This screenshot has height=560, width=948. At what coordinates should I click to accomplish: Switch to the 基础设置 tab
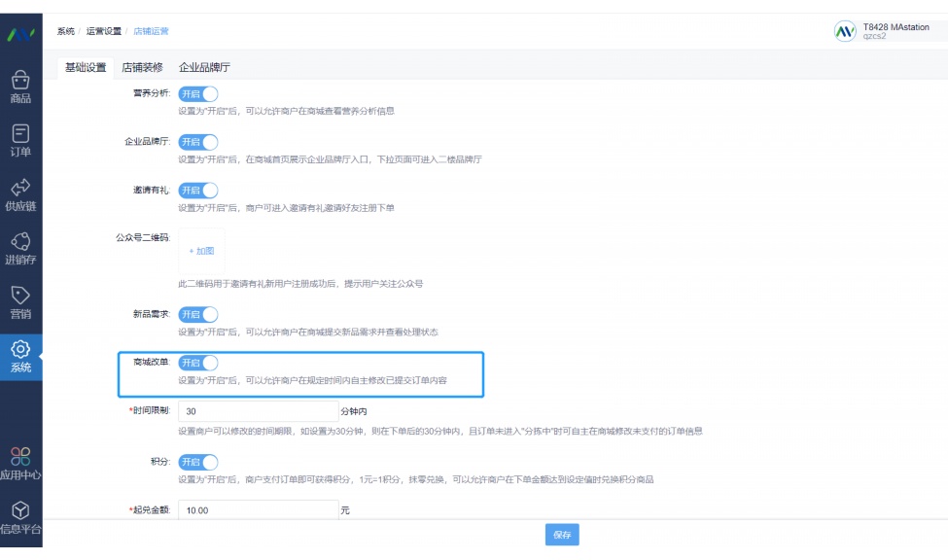pos(86,68)
